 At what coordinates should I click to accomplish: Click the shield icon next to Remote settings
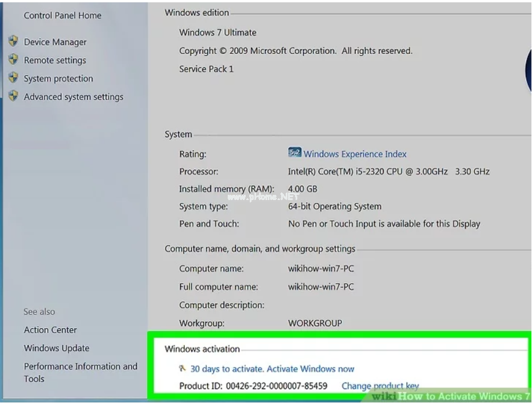pos(13,60)
